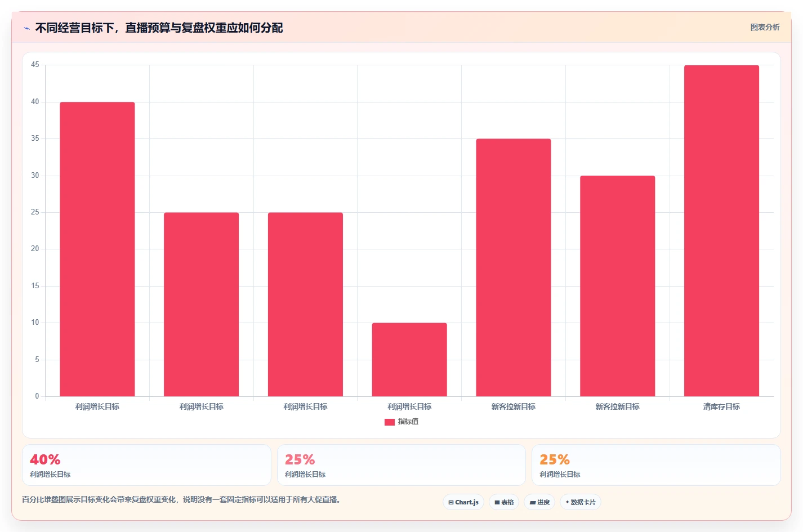Click the y-axis tick label 10
Image resolution: width=803 pixels, height=532 pixels.
(35, 323)
